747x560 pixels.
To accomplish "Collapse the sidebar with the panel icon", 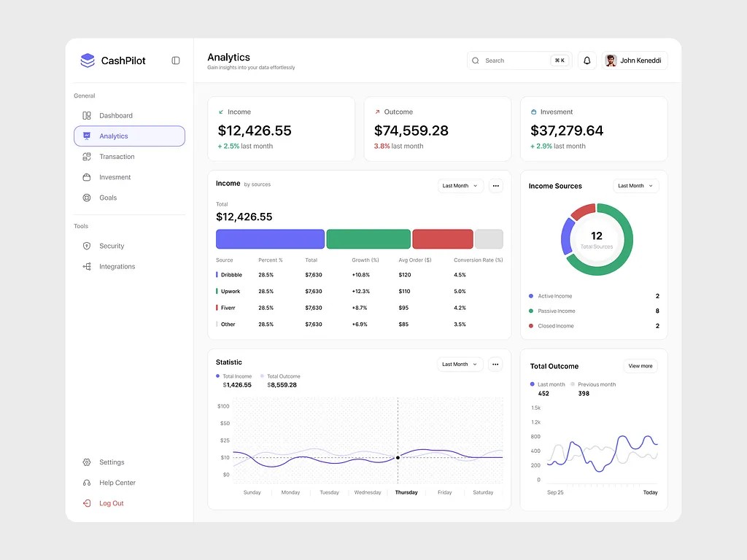I will (176, 61).
